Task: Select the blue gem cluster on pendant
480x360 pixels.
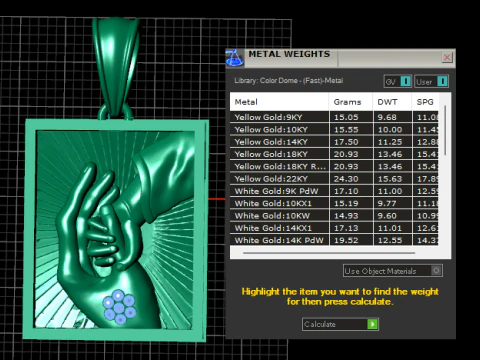Action: 119,307
